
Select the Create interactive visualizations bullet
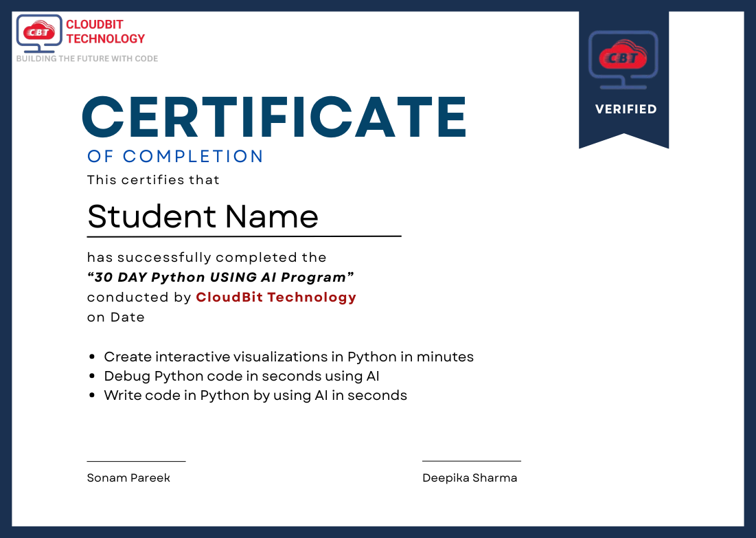(288, 357)
